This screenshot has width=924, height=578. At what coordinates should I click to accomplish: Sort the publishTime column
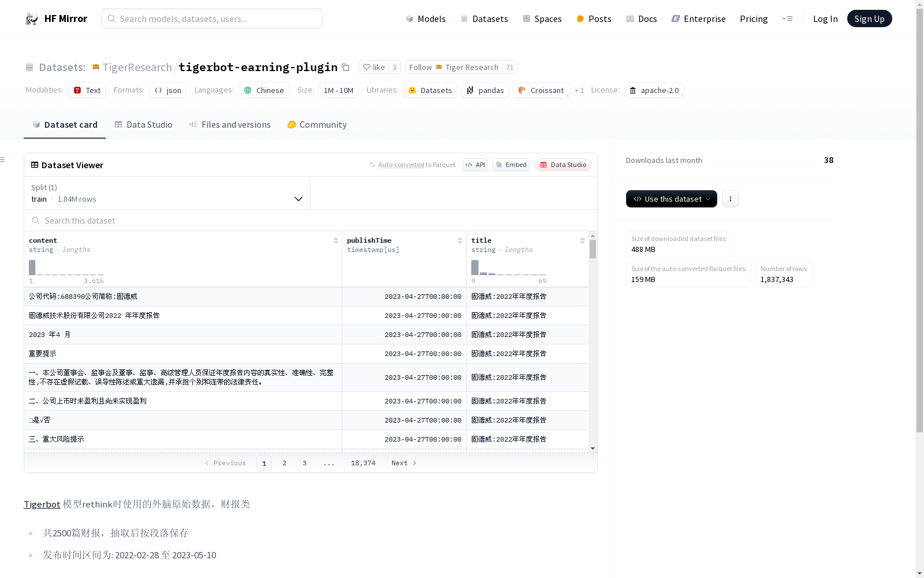click(x=460, y=240)
